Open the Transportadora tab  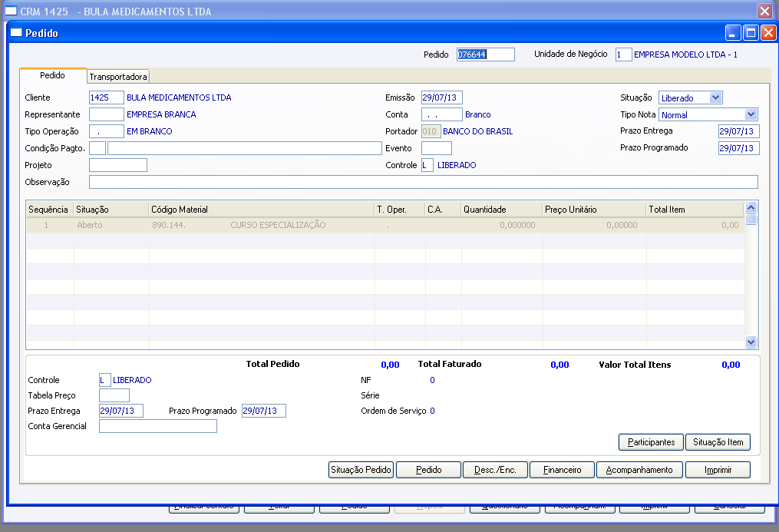click(x=118, y=77)
